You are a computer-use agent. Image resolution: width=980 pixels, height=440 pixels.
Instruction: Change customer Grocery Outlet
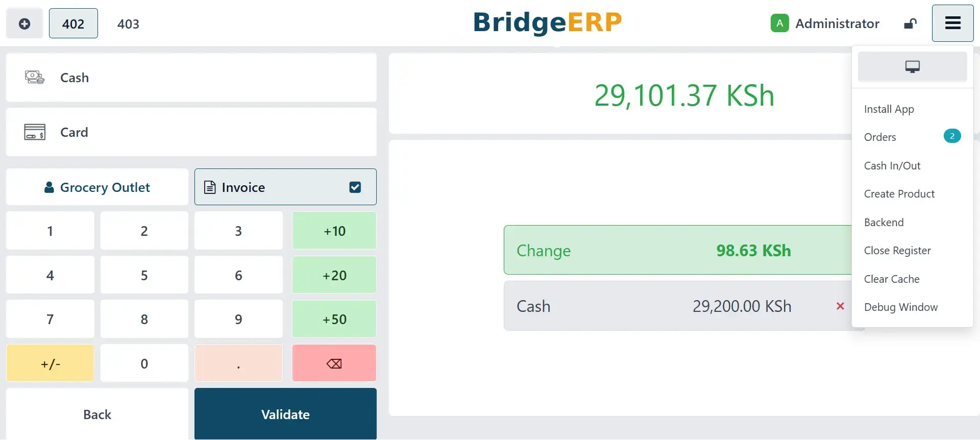[x=97, y=187]
